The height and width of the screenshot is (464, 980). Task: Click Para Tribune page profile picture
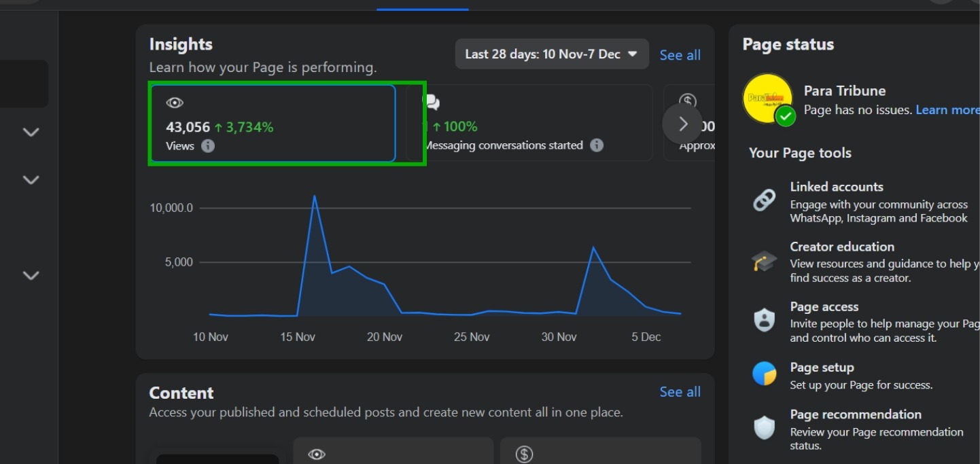pyautogui.click(x=769, y=99)
